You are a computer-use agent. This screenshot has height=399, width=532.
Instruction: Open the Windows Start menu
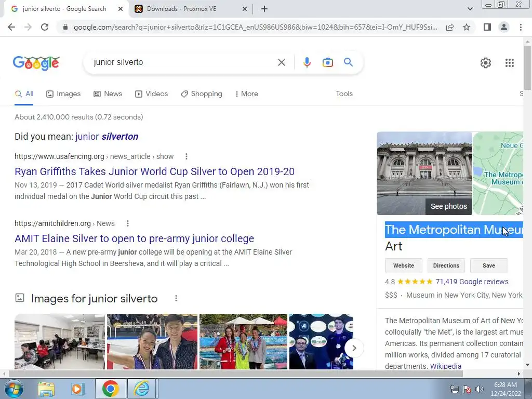[13, 389]
